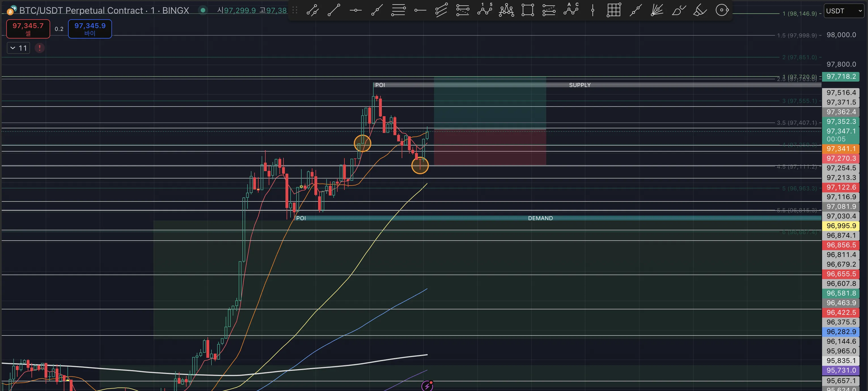This screenshot has height=391, width=868.
Task: Click the red indicator error warning icon
Action: (x=39, y=48)
